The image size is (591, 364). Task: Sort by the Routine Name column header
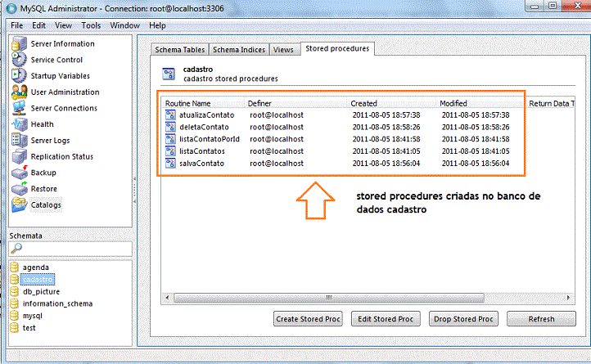(203, 103)
